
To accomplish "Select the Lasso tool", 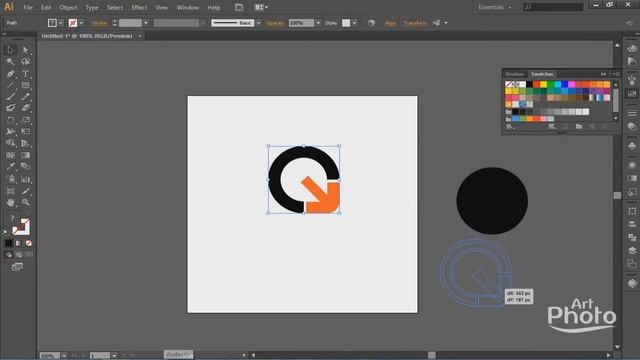I will [25, 62].
